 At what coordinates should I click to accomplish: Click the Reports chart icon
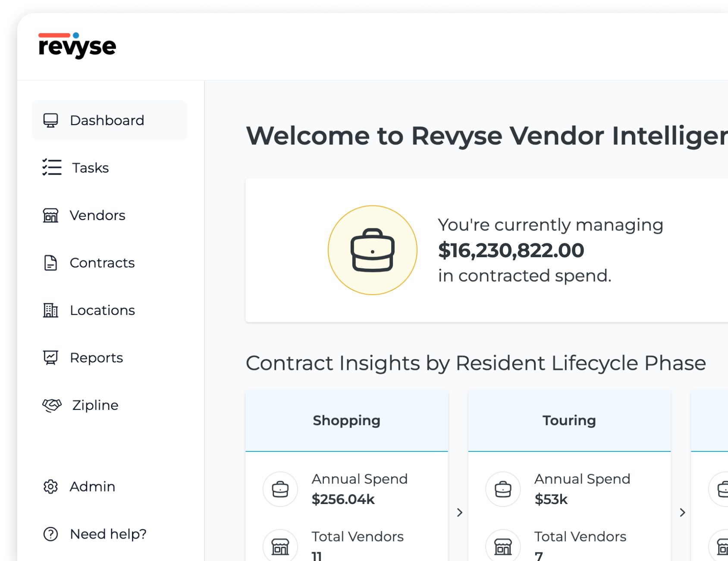pyautogui.click(x=50, y=357)
